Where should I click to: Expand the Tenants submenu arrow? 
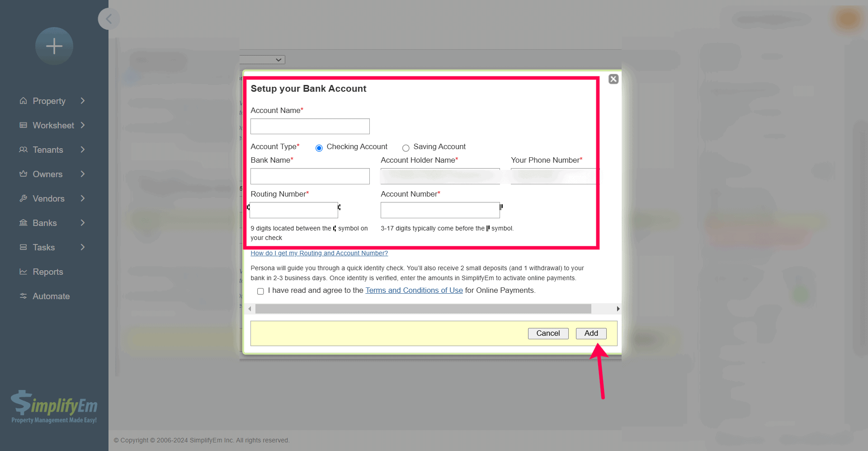[x=83, y=150]
